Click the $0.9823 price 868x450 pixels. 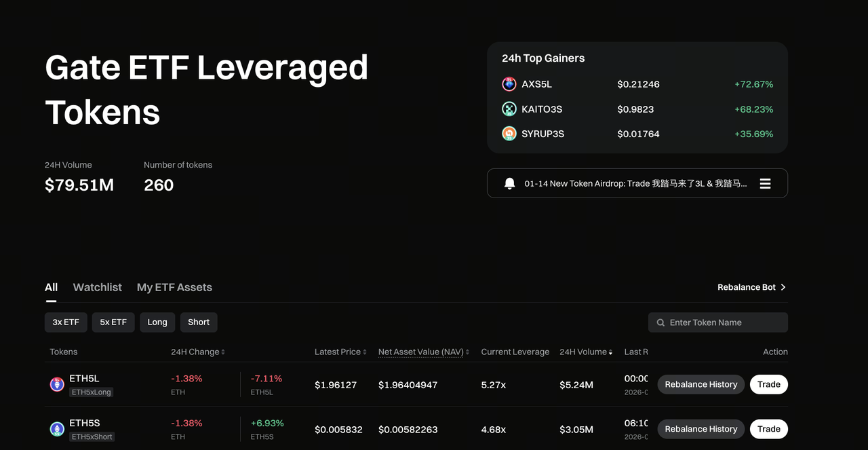tap(635, 109)
